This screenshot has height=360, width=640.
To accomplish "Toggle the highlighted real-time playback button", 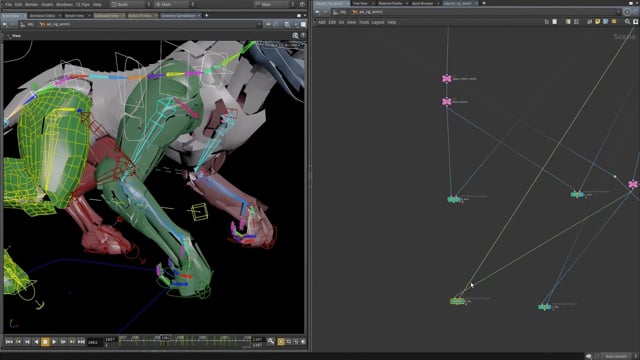I will point(281,342).
